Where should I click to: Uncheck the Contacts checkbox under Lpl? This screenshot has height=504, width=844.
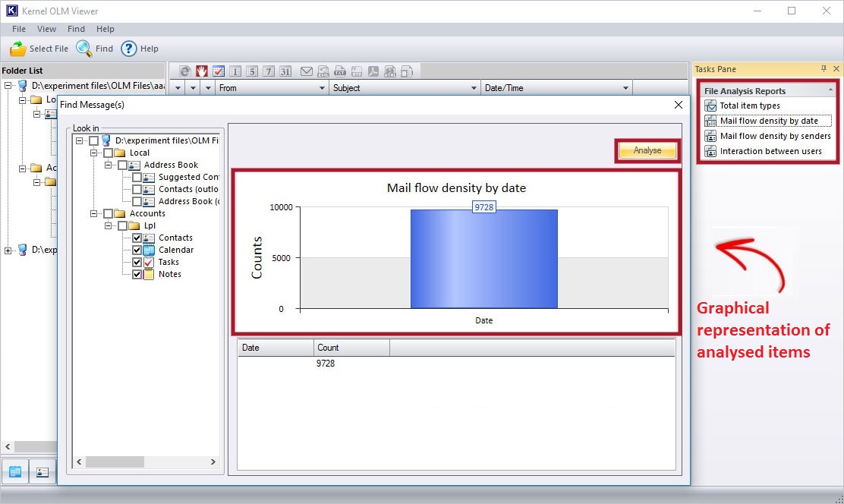click(137, 238)
